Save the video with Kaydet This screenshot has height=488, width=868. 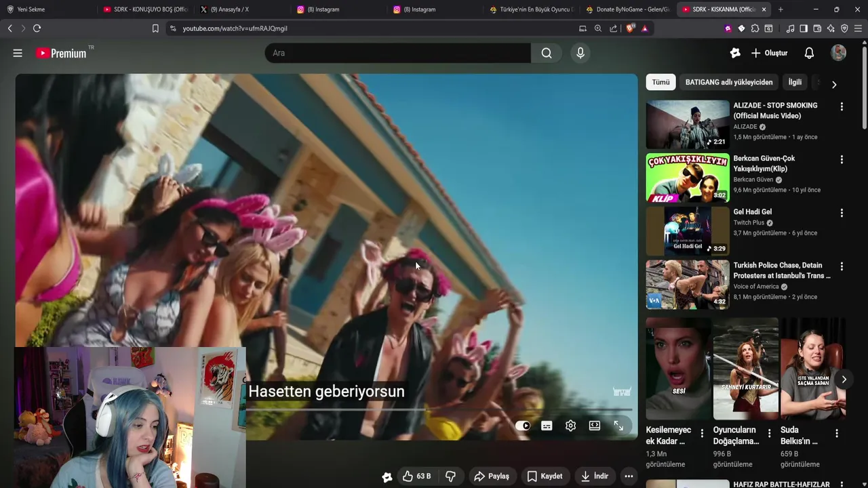coord(545,476)
